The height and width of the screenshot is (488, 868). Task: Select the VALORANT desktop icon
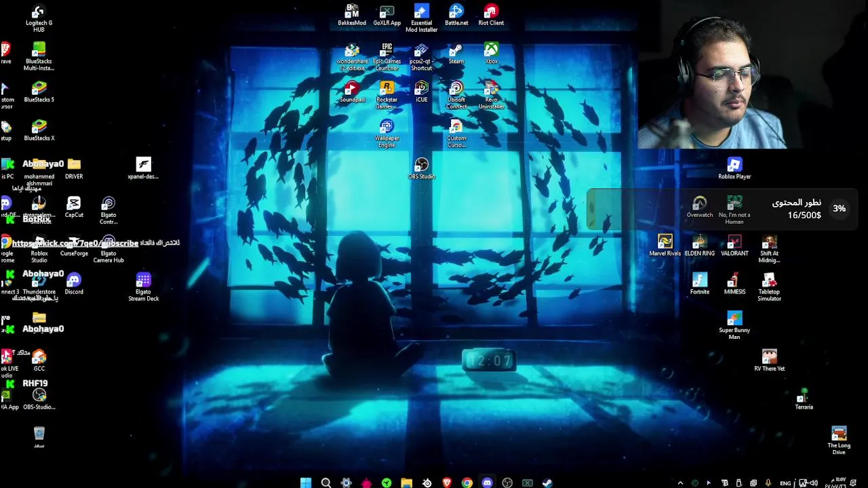734,245
